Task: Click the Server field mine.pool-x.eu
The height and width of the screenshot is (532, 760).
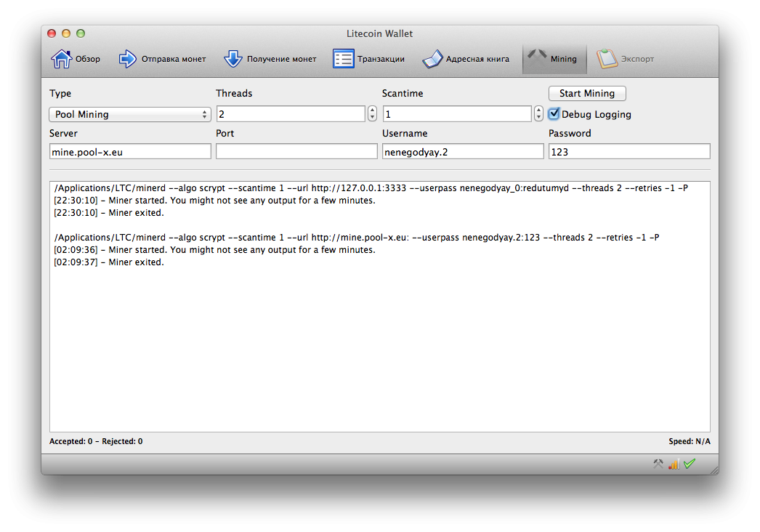Action: [130, 151]
